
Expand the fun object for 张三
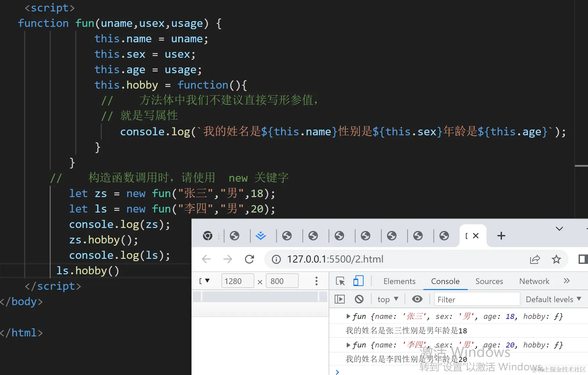tap(348, 316)
